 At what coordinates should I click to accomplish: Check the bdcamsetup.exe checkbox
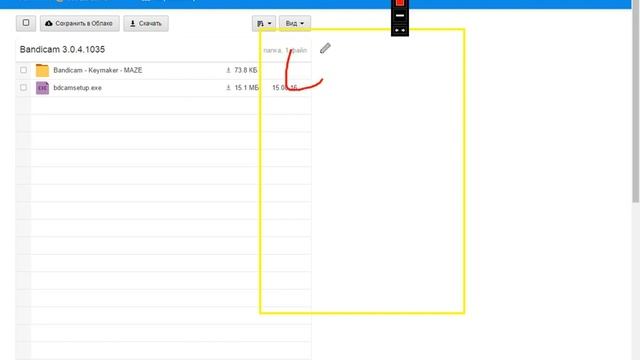click(x=24, y=87)
